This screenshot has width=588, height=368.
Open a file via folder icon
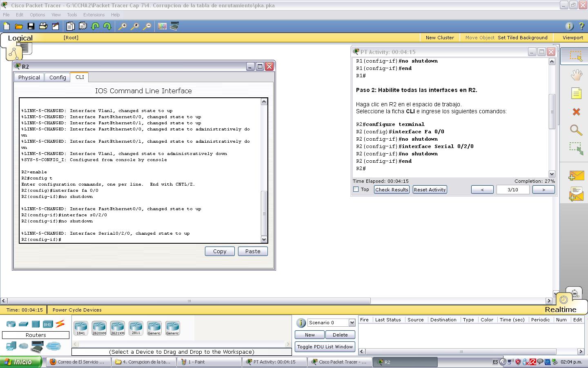19,26
